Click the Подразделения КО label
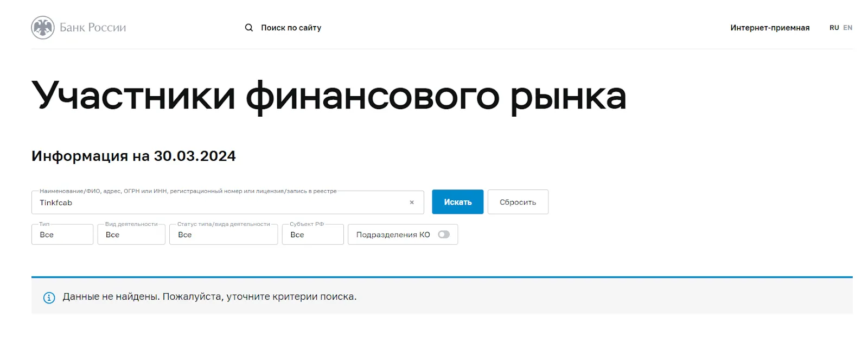The image size is (868, 354). pyautogui.click(x=393, y=235)
